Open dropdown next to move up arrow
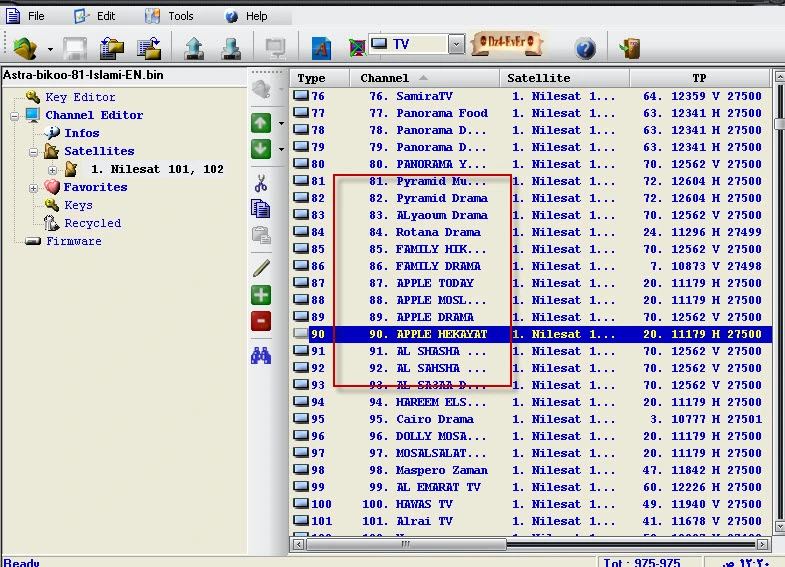 tap(281, 123)
